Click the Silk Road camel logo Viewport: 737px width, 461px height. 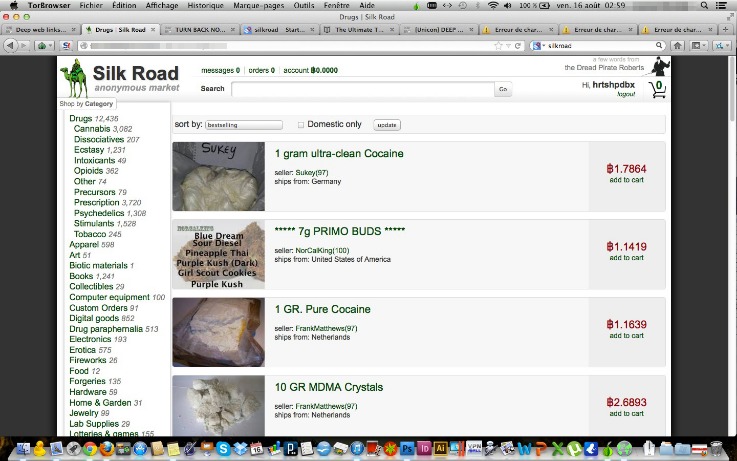coord(74,78)
